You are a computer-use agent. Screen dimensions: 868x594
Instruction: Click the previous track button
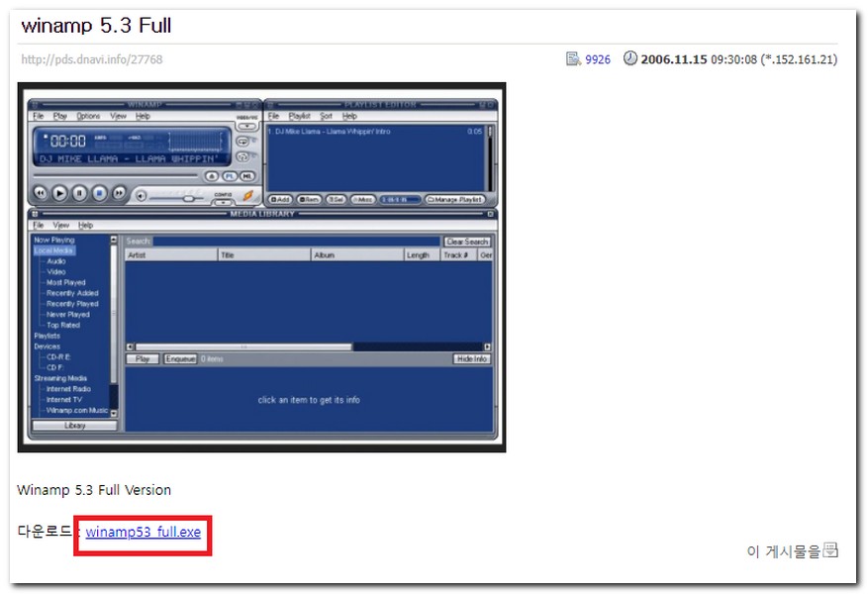[x=41, y=193]
